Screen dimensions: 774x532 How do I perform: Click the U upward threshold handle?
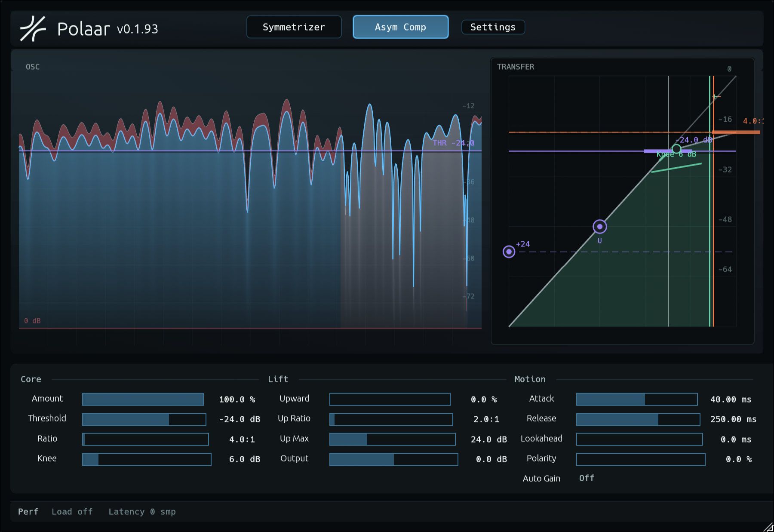point(600,227)
